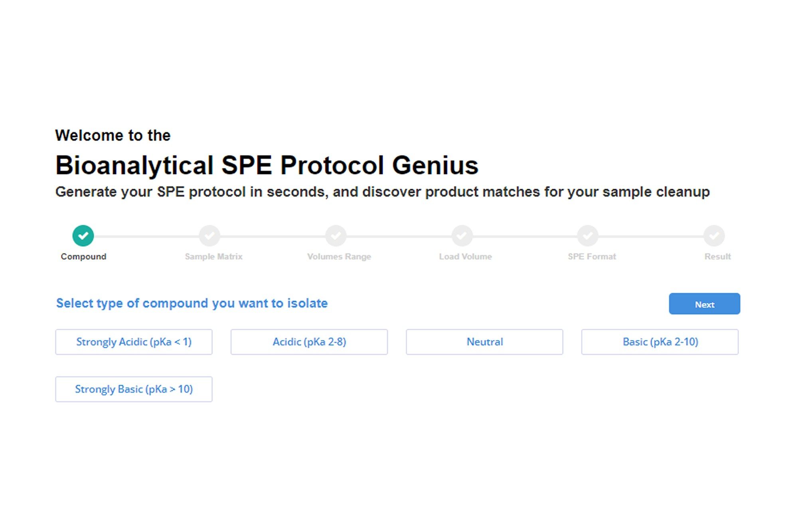Click the gray checkmark circle above Sample Matrix
Image resolution: width=798 pixels, height=532 pixels.
[x=209, y=236]
